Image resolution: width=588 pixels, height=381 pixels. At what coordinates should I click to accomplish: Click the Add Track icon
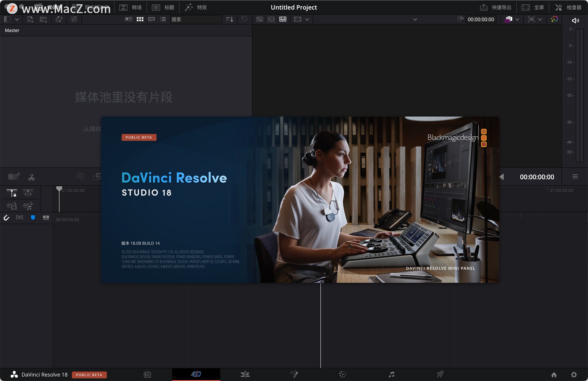coord(46,217)
